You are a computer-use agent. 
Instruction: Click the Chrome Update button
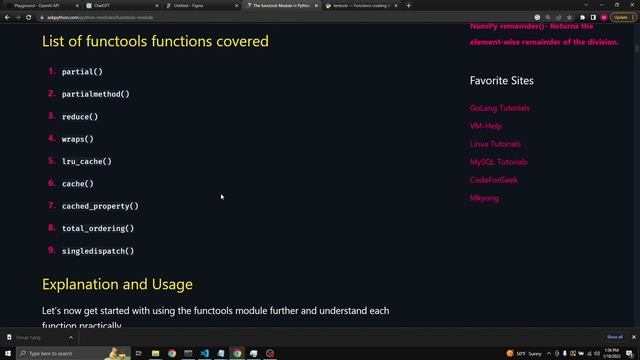tap(623, 18)
